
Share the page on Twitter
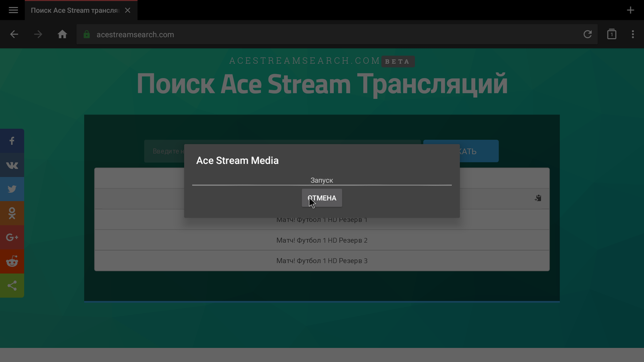coord(12,189)
